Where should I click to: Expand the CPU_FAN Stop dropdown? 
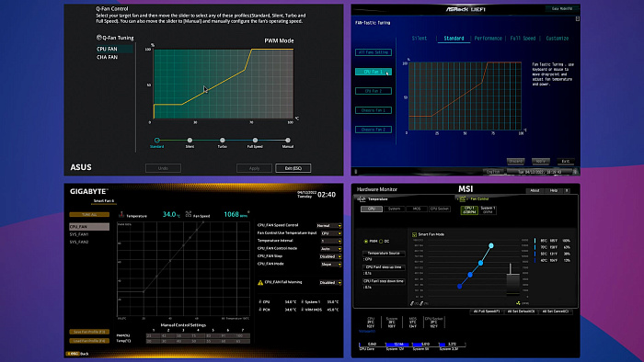coord(330,256)
